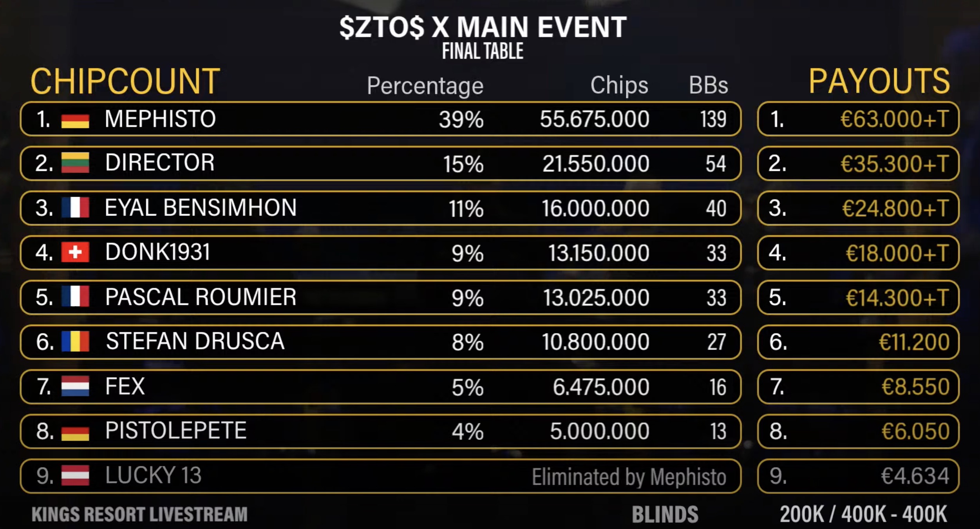Screen dimensions: 980x529
Task: Select the Swiss flag next to Donk1931
Action: 75,252
